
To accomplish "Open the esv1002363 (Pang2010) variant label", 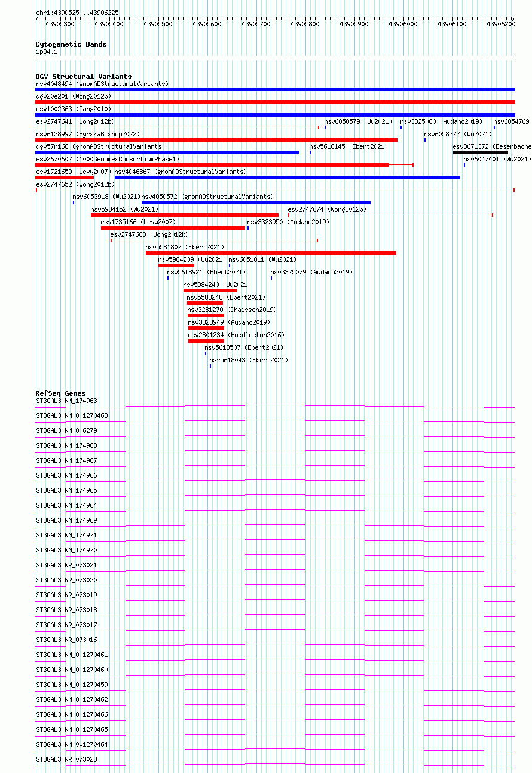I will 74,109.
